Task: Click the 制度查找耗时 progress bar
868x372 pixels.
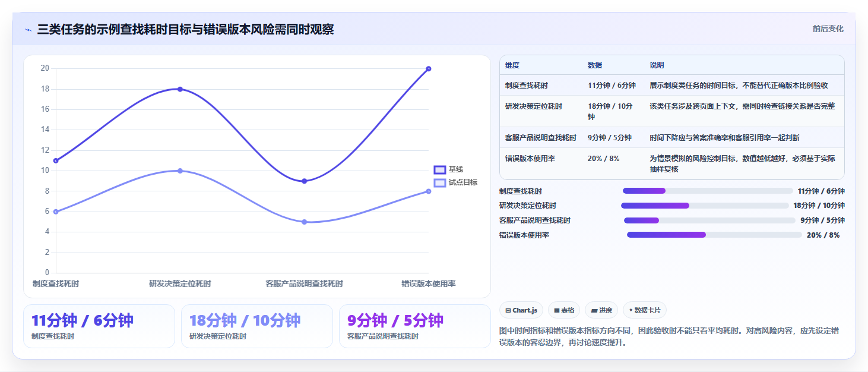Action: tap(708, 191)
